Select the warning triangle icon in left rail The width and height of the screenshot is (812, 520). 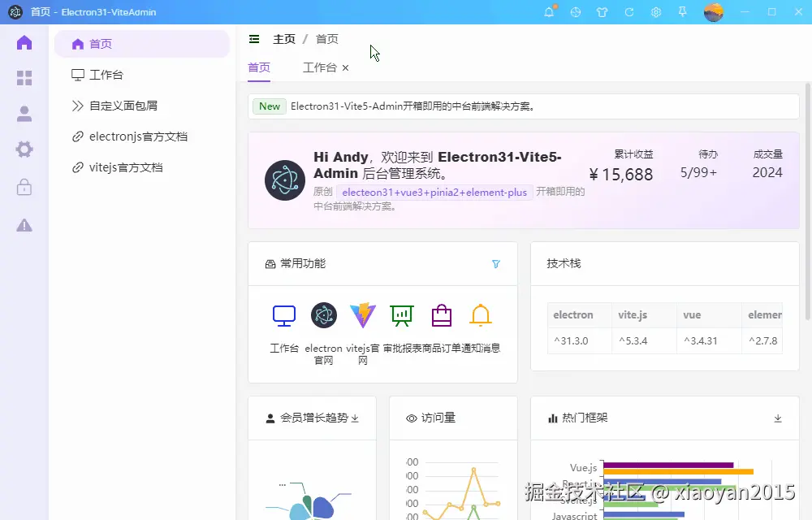click(24, 225)
